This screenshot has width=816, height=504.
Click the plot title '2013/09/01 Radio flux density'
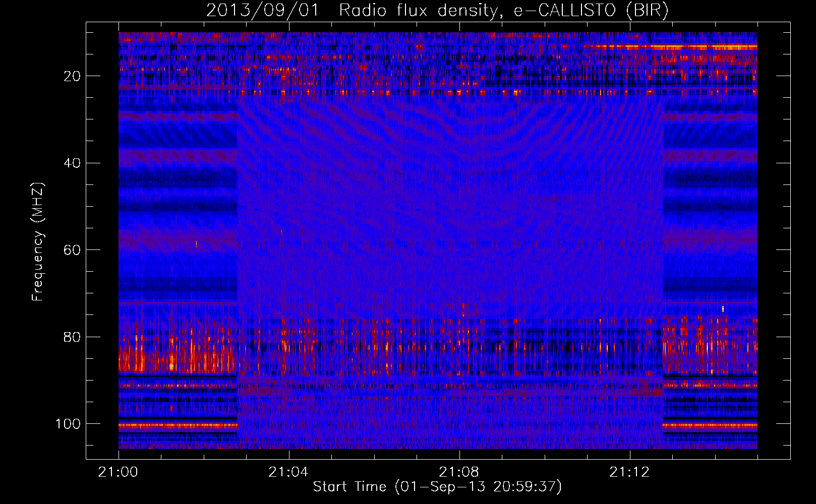(437, 10)
